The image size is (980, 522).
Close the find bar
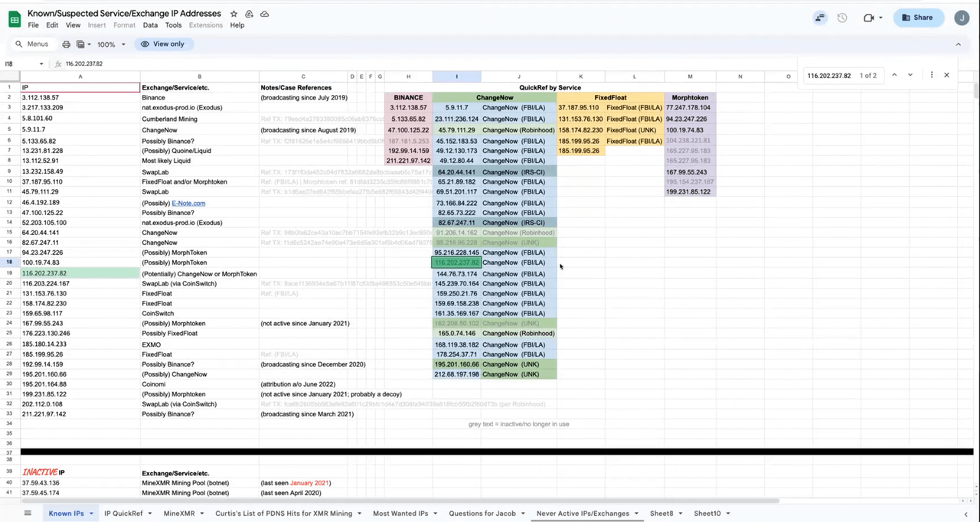[x=946, y=75]
